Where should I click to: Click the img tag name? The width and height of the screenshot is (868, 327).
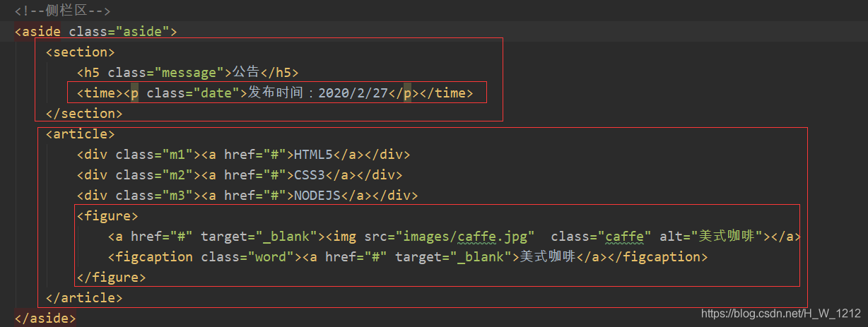click(x=345, y=237)
